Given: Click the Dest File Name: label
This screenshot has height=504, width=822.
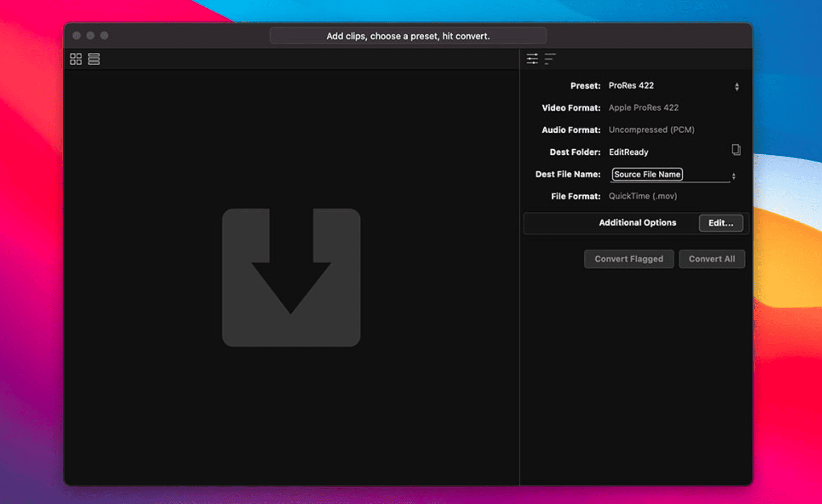Looking at the screenshot, I should [x=568, y=175].
